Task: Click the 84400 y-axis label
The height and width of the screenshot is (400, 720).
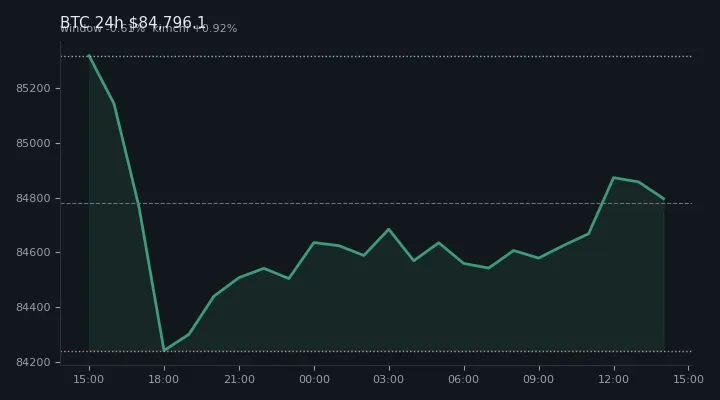Action: 33,307
